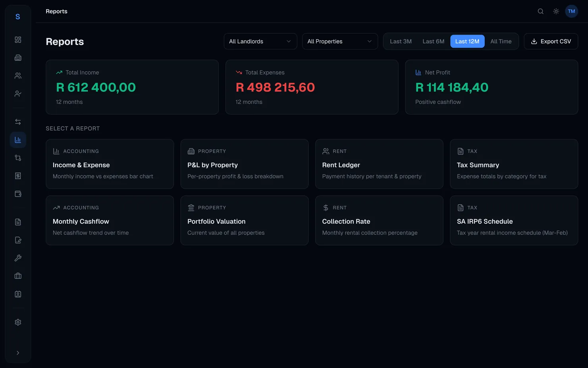
Task: Expand the sidebar with the bottom chevron
Action: [18, 353]
